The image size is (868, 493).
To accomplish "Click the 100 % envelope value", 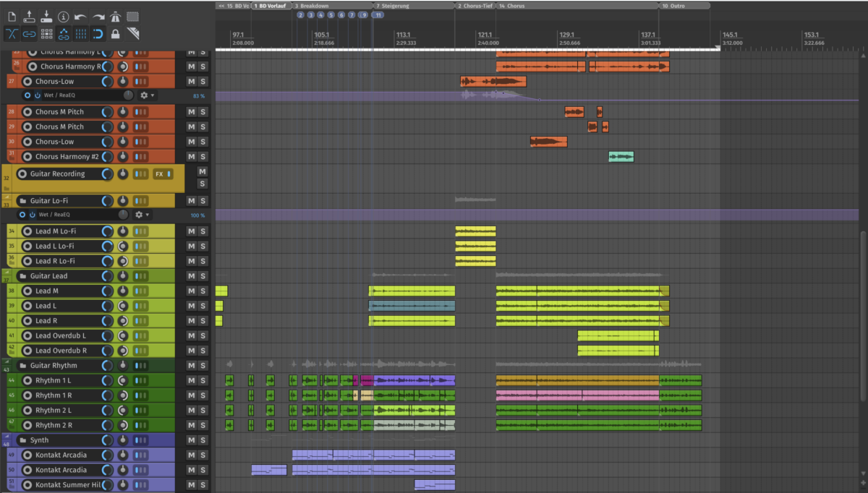I will (x=197, y=215).
